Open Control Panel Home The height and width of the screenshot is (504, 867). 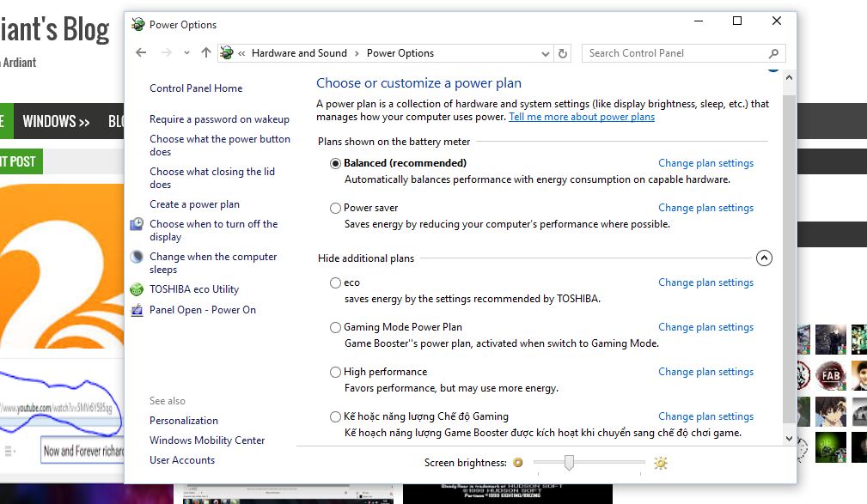click(196, 88)
